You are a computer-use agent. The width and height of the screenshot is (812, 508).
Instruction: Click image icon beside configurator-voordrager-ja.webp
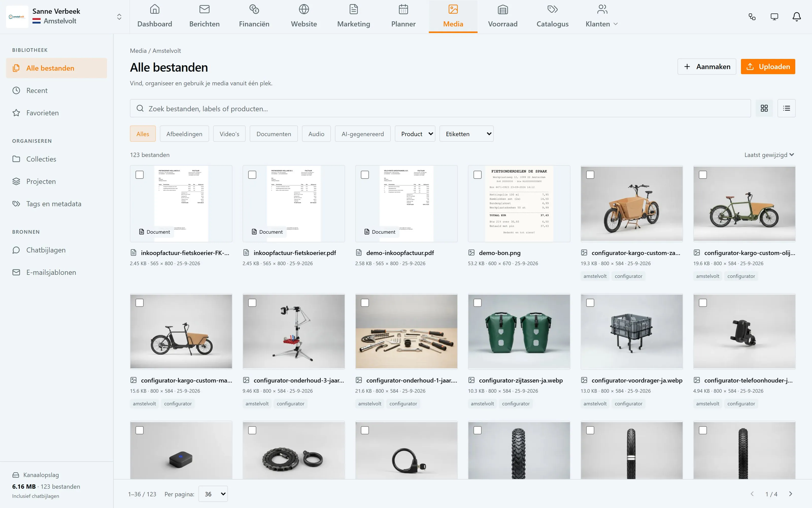click(584, 380)
